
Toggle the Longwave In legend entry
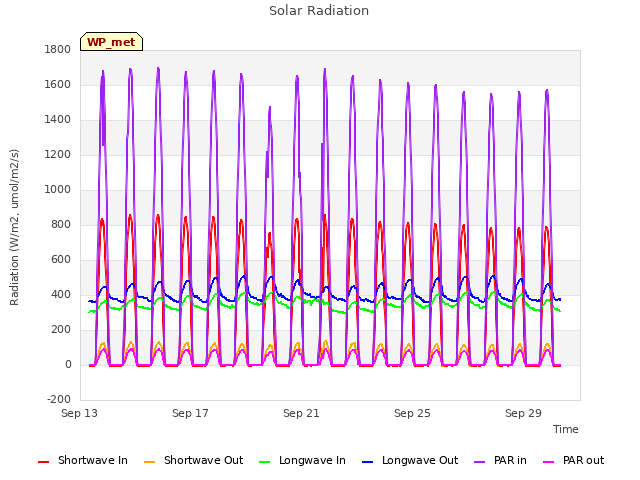302,460
